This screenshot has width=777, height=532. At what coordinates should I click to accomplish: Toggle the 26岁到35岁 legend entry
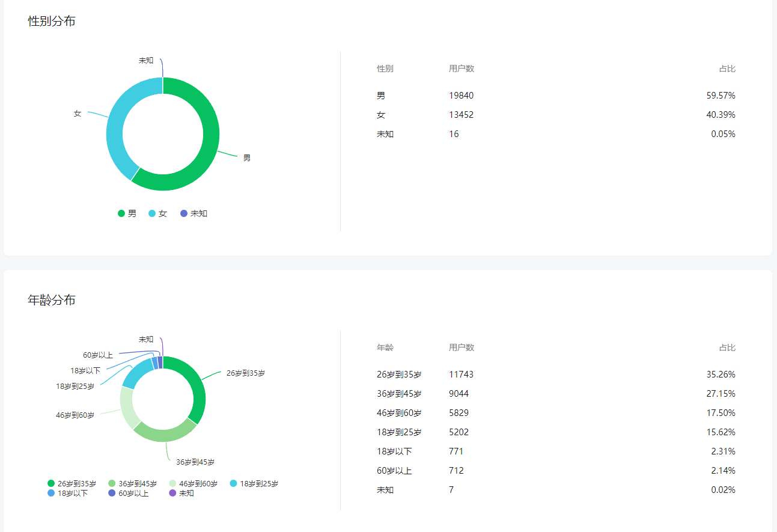click(x=72, y=484)
